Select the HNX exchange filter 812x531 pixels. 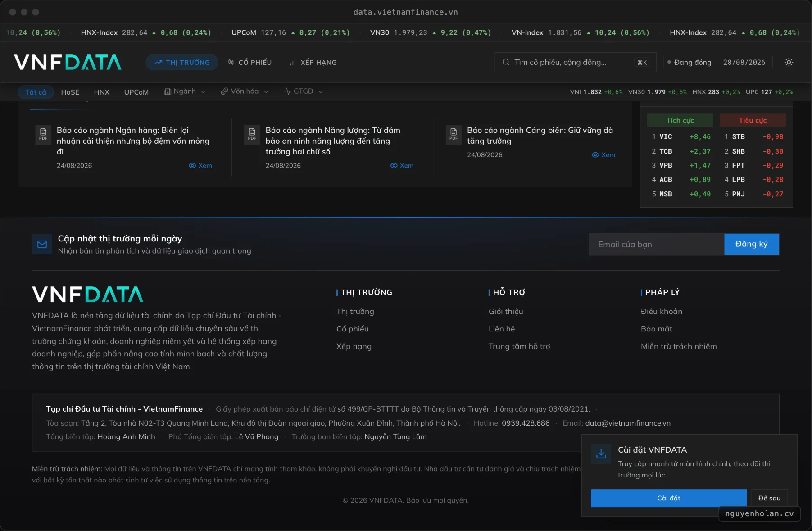point(102,92)
